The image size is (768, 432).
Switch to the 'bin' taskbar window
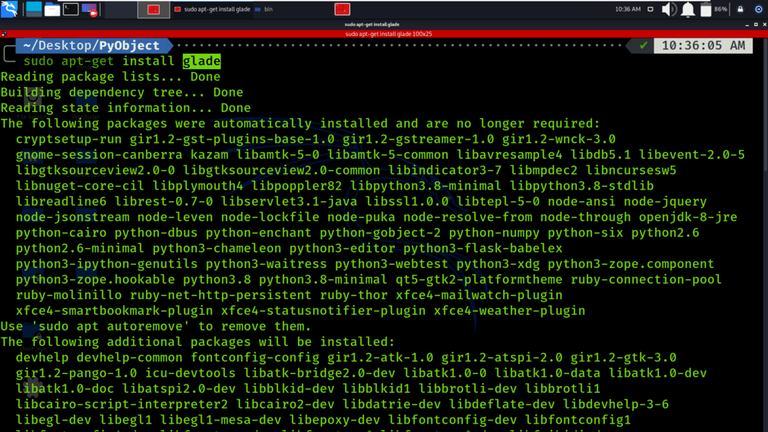264,9
